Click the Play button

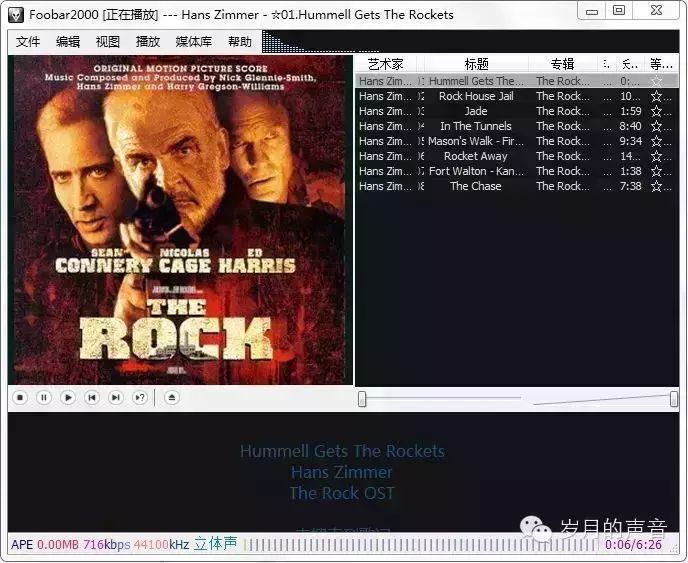[x=68, y=398]
